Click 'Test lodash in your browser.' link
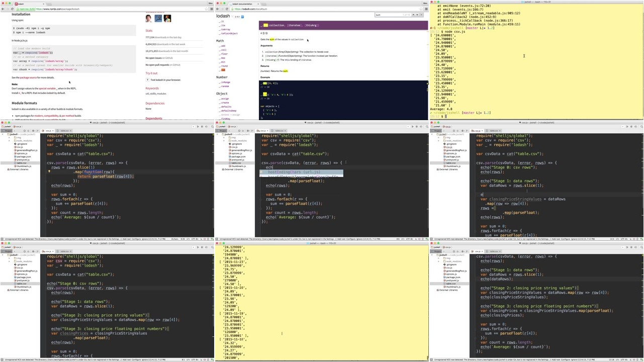The height and width of the screenshot is (362, 644). point(165,80)
